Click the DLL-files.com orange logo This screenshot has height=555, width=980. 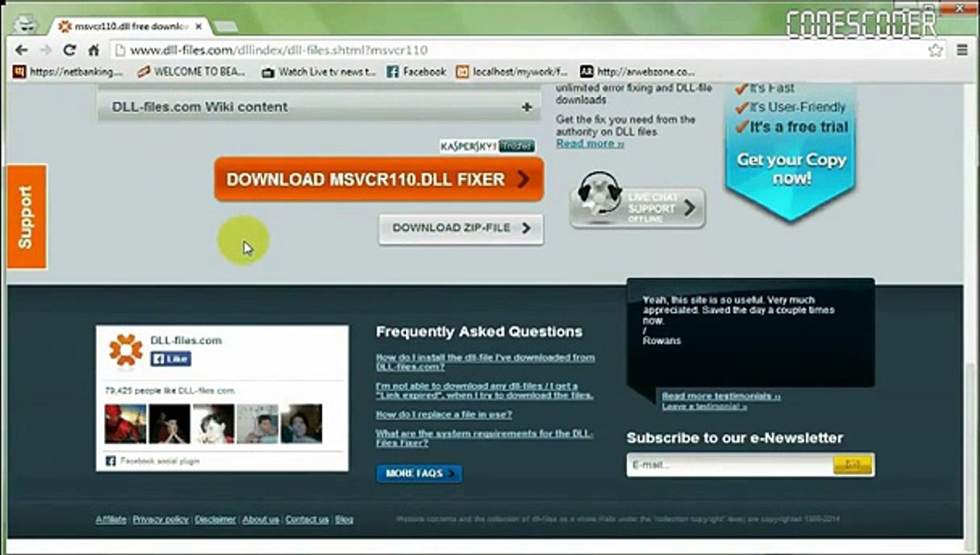126,349
